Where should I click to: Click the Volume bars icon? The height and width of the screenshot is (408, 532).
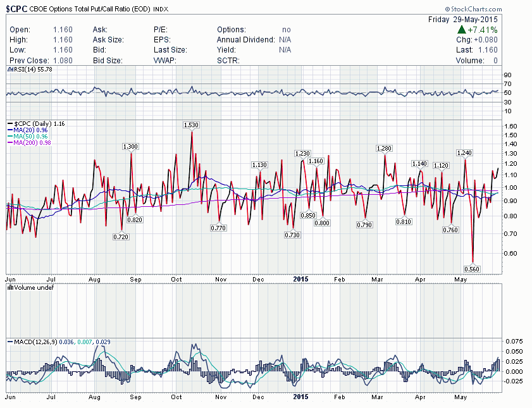tap(10, 288)
